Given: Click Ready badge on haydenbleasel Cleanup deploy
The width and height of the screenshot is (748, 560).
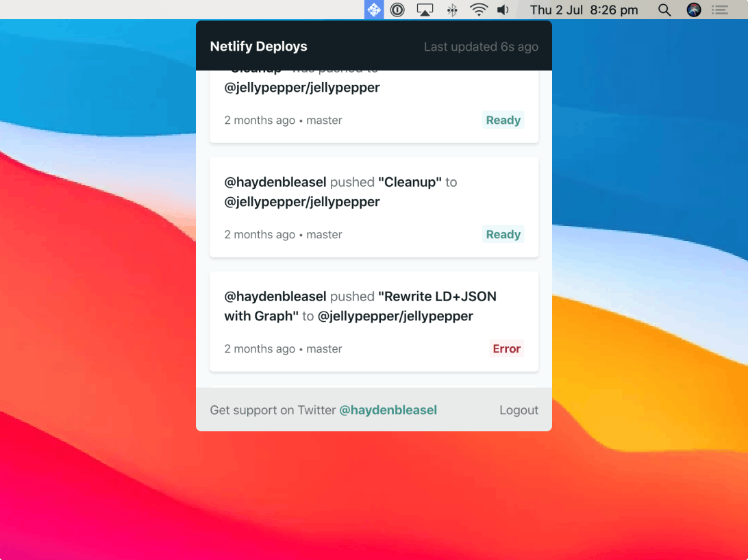Looking at the screenshot, I should pyautogui.click(x=503, y=235).
